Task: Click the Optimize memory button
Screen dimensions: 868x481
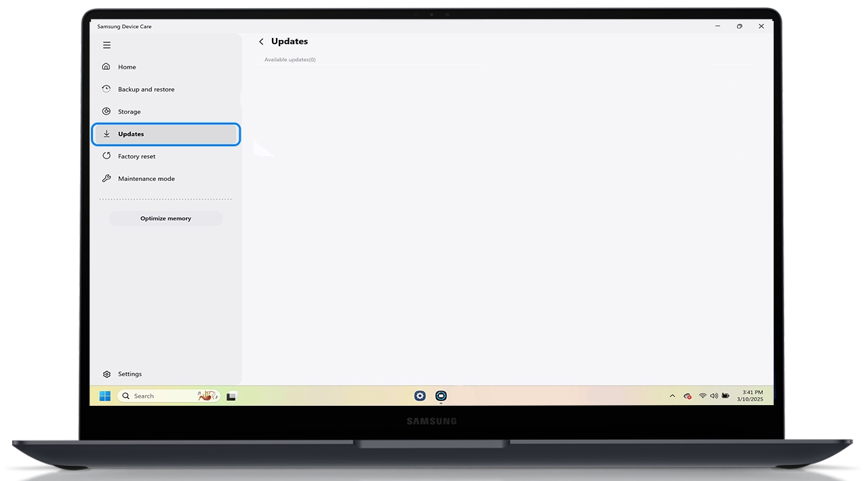Action: pyautogui.click(x=165, y=218)
